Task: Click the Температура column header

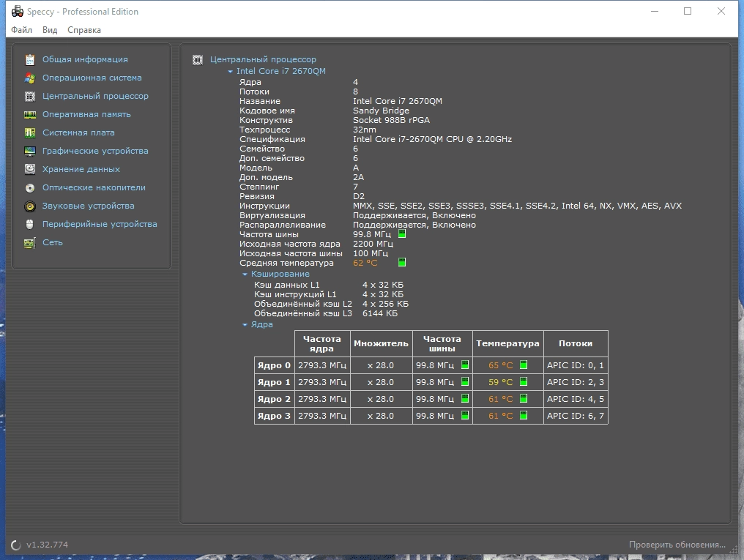Action: click(x=507, y=344)
